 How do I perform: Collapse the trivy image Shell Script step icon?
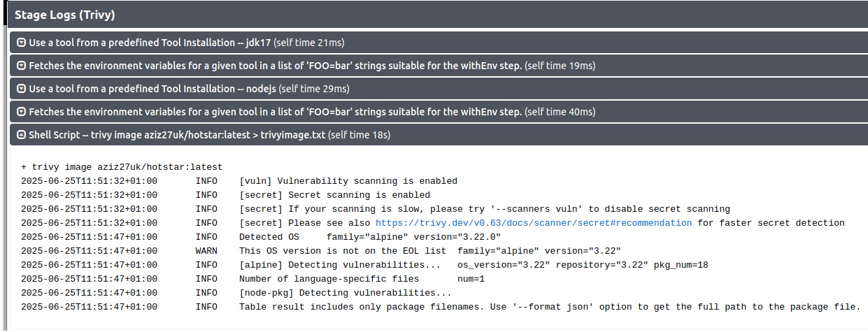[x=21, y=135]
